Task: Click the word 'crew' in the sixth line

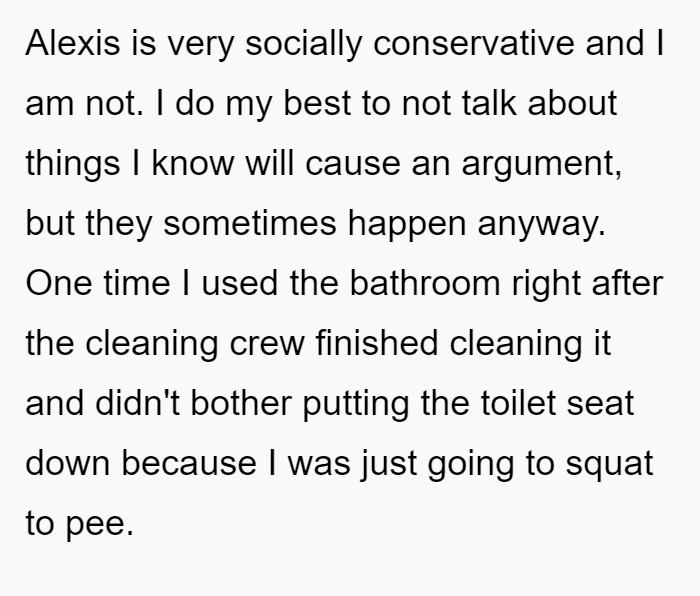Action: coord(267,343)
